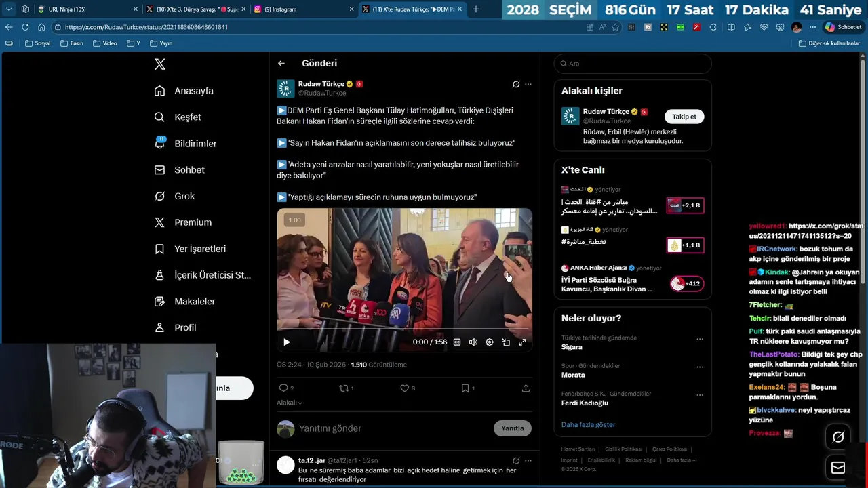Click Grok icon on Rudaw Türkçe post
The height and width of the screenshot is (488, 868).
tap(516, 84)
